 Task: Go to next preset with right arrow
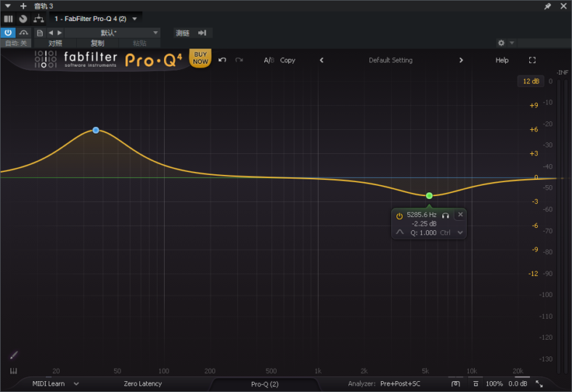coord(461,60)
